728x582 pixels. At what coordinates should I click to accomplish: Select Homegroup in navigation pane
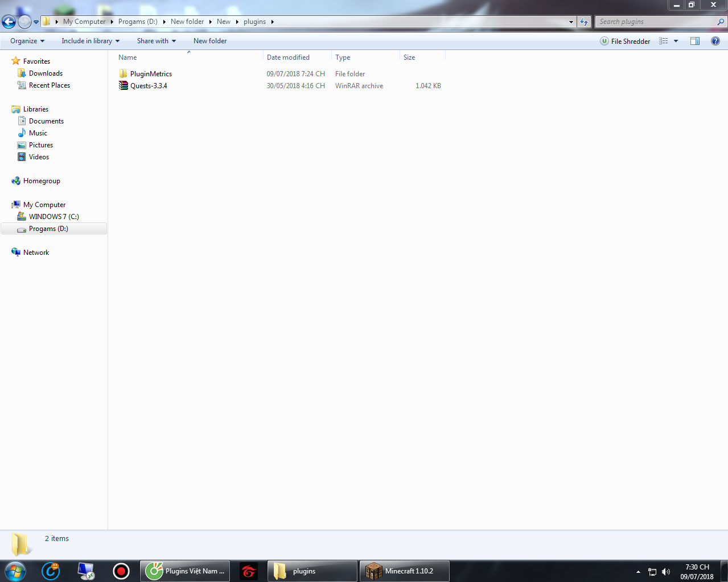coord(42,181)
